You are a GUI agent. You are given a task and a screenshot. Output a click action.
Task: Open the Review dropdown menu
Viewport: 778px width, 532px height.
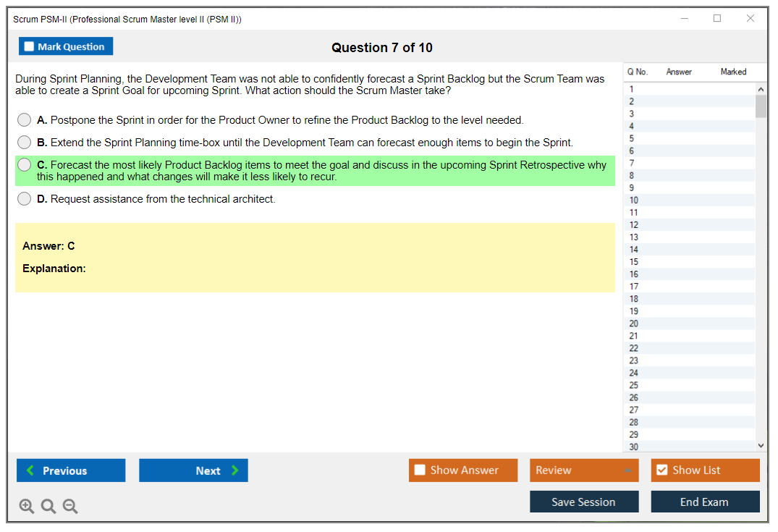point(583,470)
